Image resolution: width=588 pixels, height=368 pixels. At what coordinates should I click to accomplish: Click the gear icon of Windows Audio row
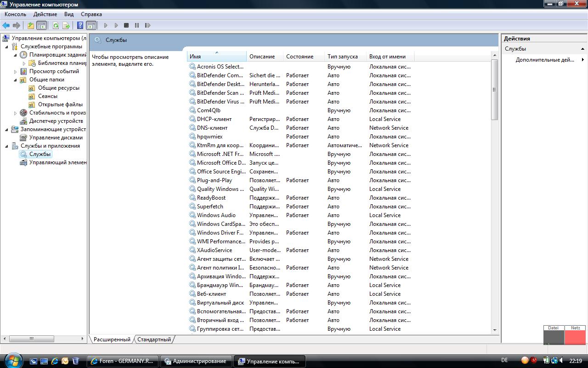coord(192,215)
